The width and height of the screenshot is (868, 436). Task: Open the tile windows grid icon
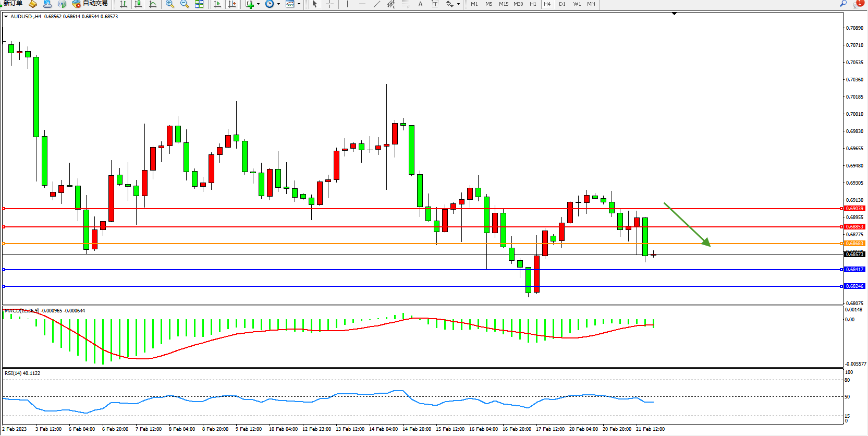199,4
